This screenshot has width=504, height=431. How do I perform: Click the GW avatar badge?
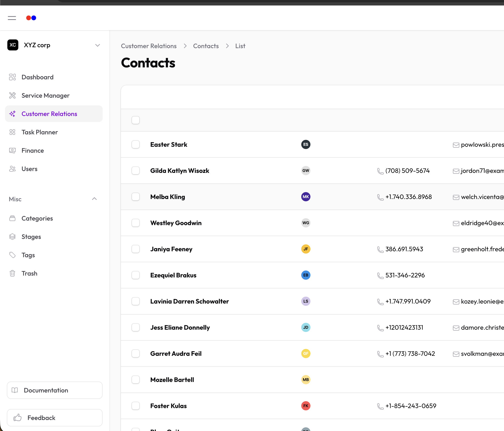point(306,171)
